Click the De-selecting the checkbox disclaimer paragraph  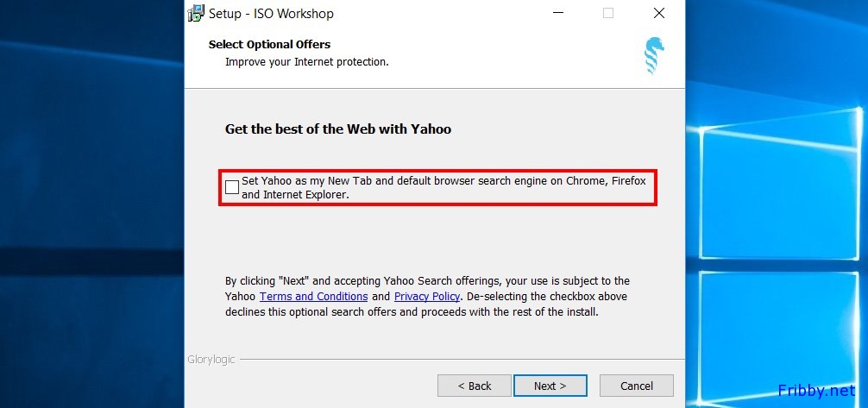[427, 296]
